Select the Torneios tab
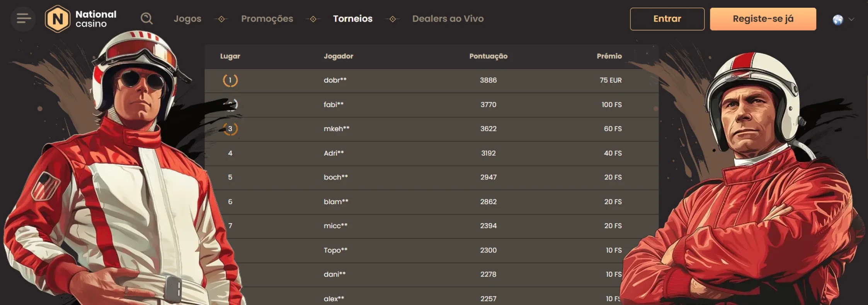Viewport: 868px width, 305px height. [x=352, y=19]
